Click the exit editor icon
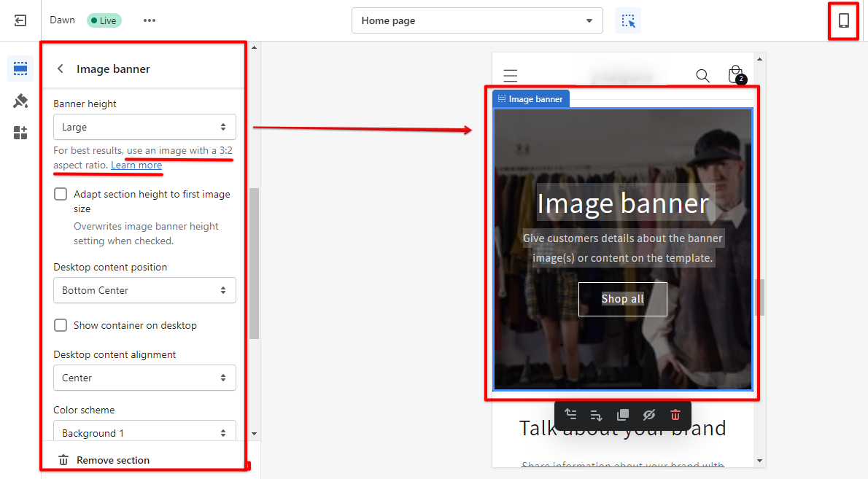Viewport: 868px width, 479px height. [x=20, y=20]
